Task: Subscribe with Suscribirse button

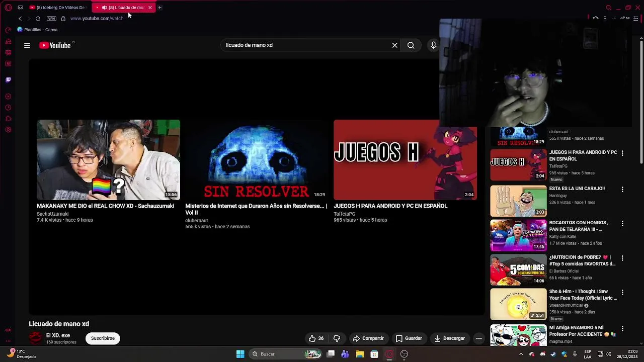Action: point(103,338)
